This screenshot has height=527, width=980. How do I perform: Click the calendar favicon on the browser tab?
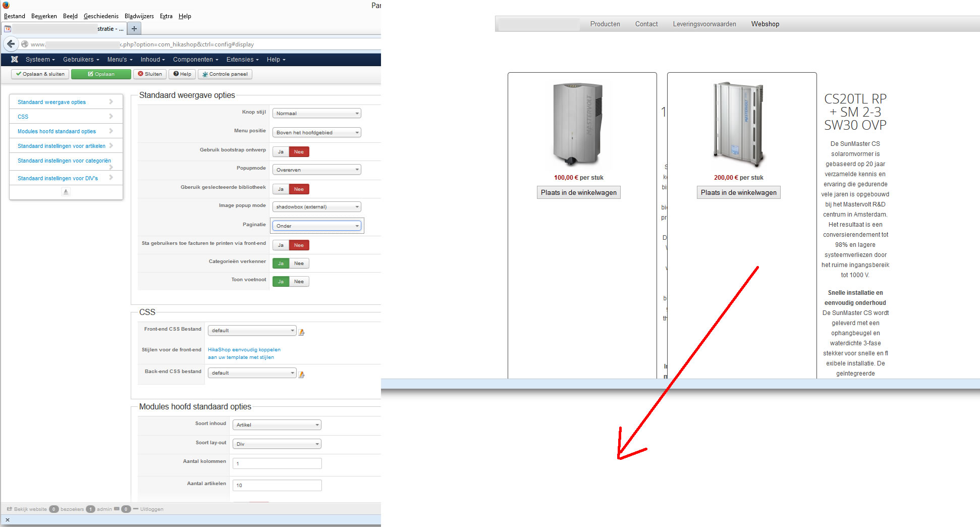point(8,29)
